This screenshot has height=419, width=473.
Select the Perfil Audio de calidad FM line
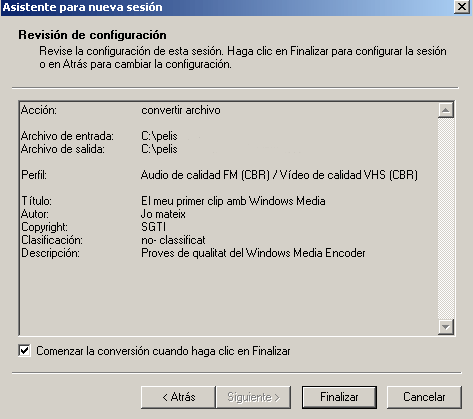tap(219, 175)
